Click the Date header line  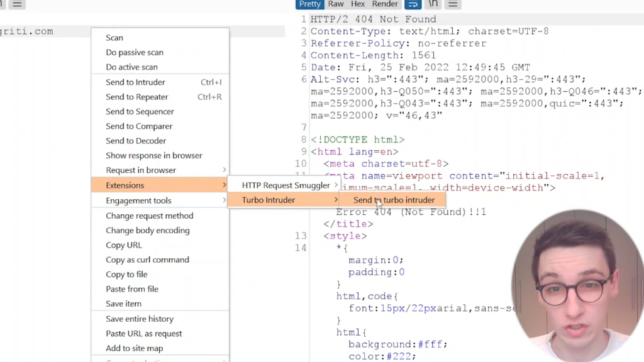click(421, 67)
